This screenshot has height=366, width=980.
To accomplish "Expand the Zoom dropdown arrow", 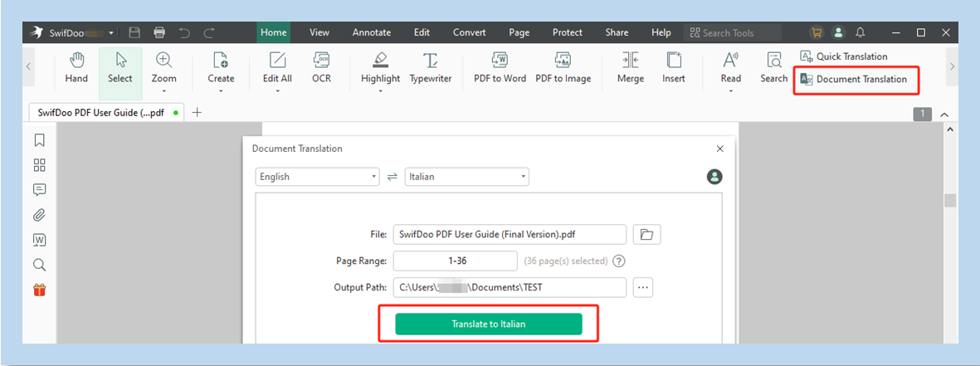I will [x=163, y=91].
